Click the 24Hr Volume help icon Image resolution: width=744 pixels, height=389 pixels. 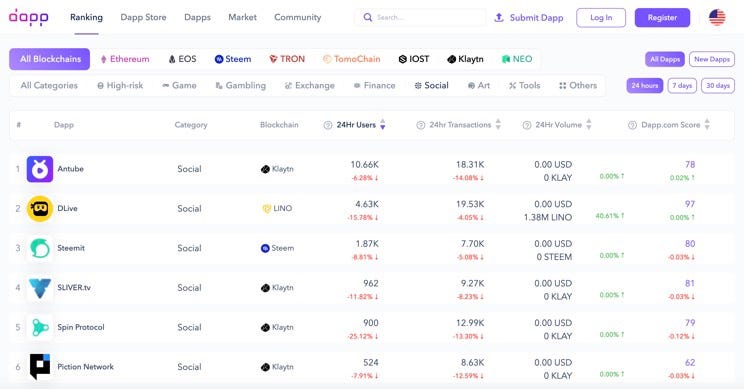tap(527, 125)
